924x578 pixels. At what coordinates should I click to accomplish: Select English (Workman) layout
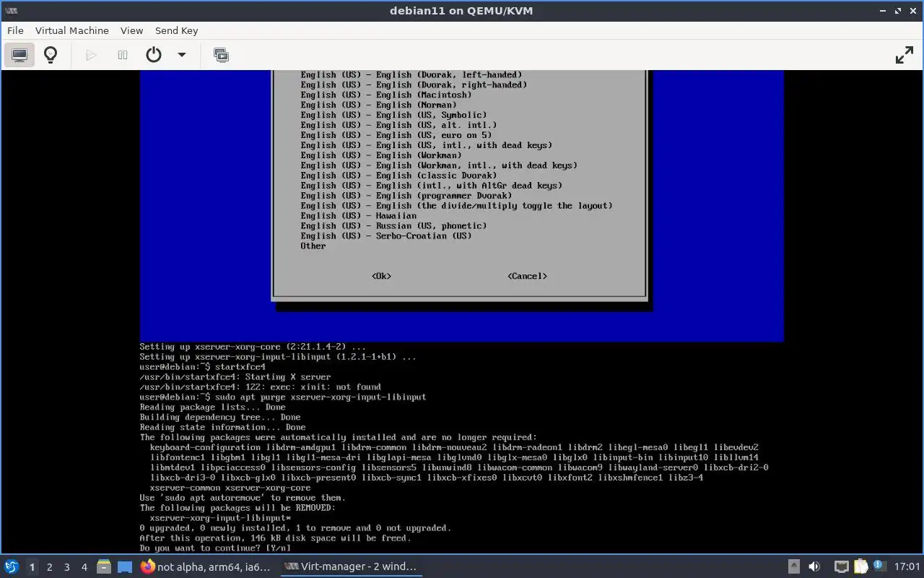(381, 155)
